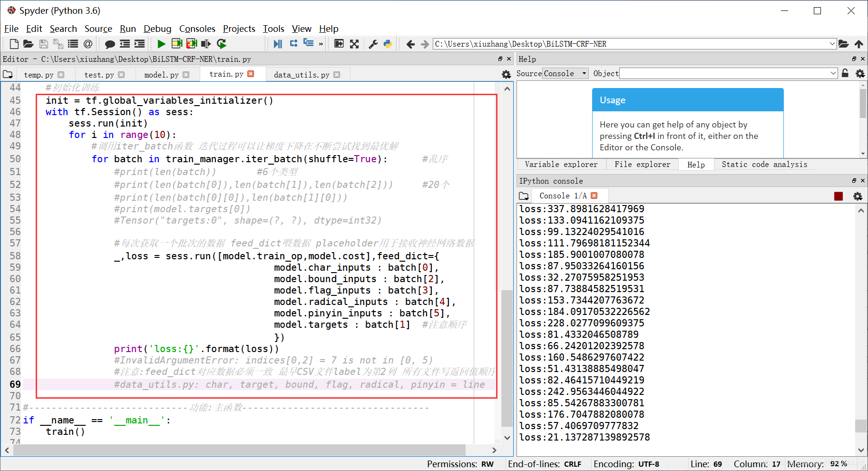Unindent the selected code lines
Screen dimensions: 868x471
coord(125,44)
